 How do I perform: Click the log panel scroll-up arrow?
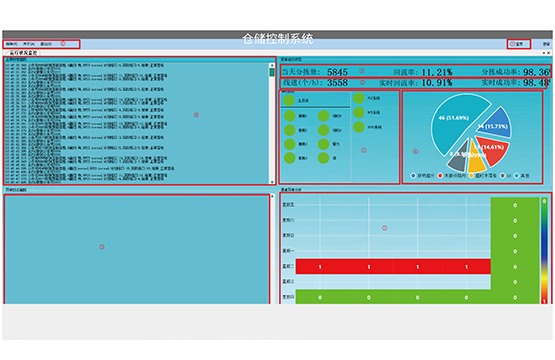(272, 65)
